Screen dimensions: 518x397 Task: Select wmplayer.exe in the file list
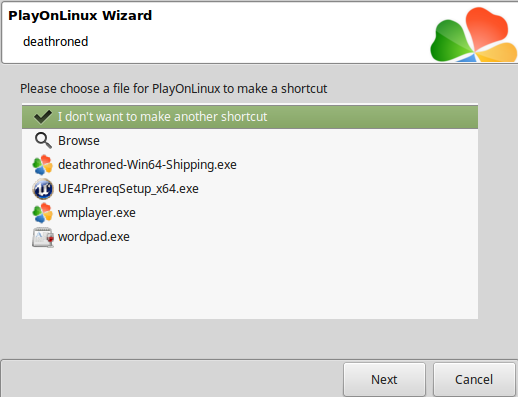pos(250,213)
